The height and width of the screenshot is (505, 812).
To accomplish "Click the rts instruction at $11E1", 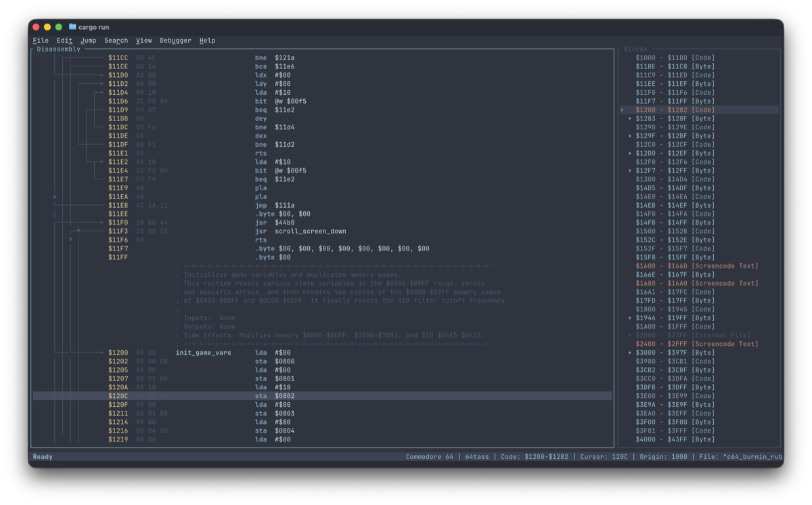I will (261, 153).
